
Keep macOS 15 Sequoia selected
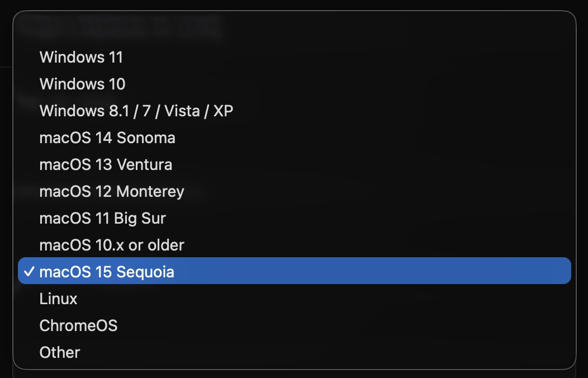pyautogui.click(x=107, y=272)
